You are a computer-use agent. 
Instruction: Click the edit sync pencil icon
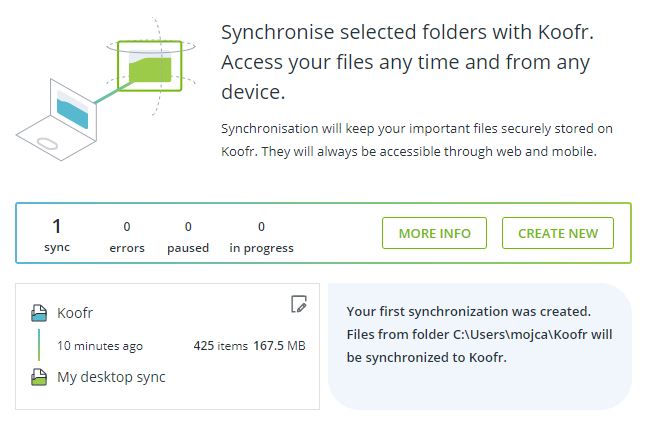point(299,304)
